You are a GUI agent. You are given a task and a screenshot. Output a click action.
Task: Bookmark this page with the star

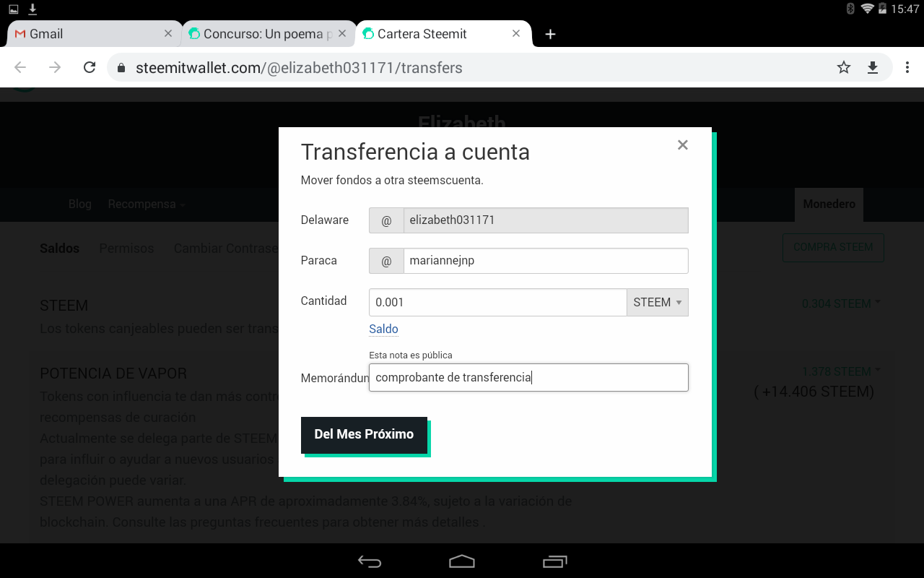point(844,68)
